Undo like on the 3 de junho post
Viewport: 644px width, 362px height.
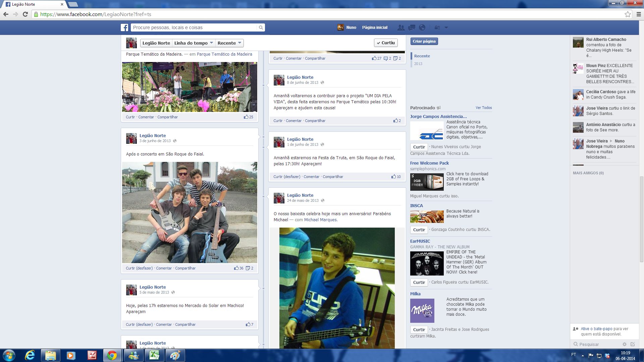tap(144, 268)
